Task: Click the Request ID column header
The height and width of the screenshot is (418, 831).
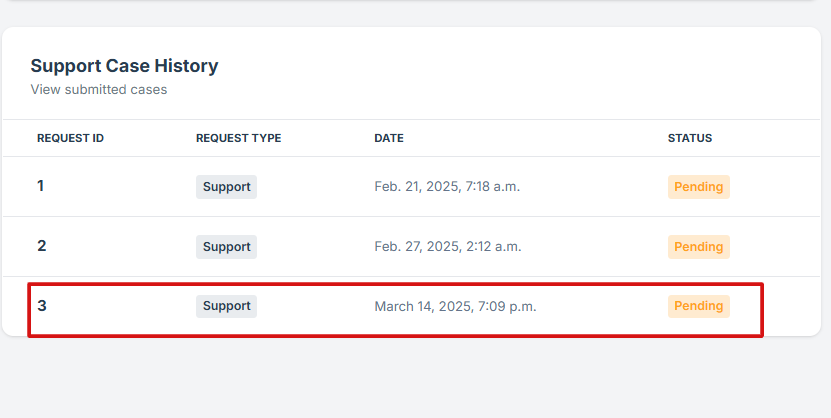Action: tap(70, 138)
